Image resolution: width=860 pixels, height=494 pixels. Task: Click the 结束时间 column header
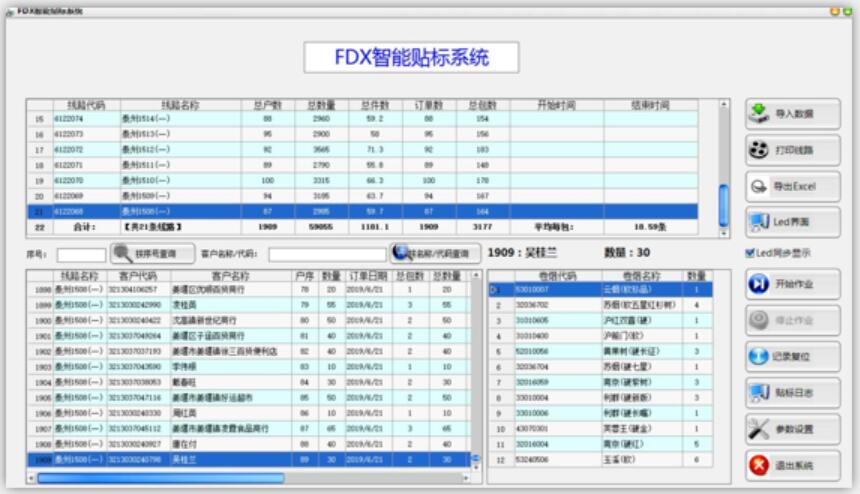pyautogui.click(x=651, y=105)
